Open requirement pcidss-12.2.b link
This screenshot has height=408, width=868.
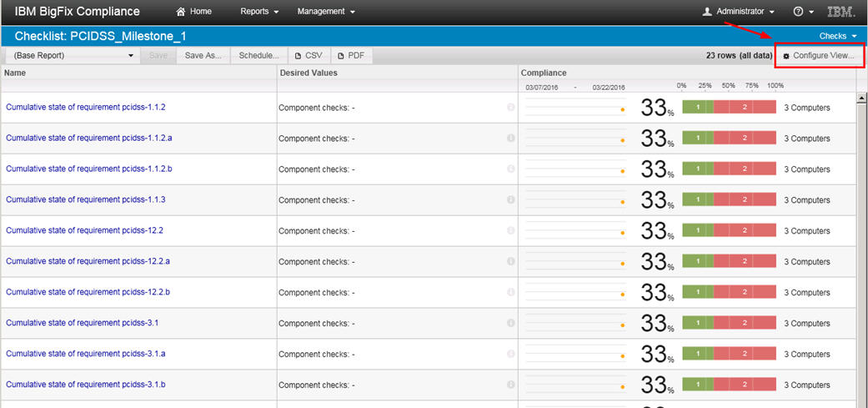tap(88, 292)
